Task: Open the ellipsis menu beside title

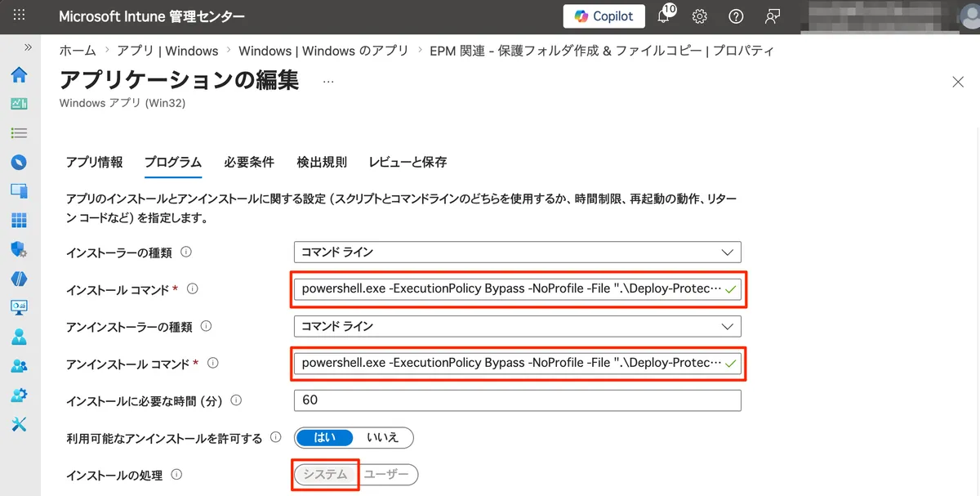Action: (329, 82)
